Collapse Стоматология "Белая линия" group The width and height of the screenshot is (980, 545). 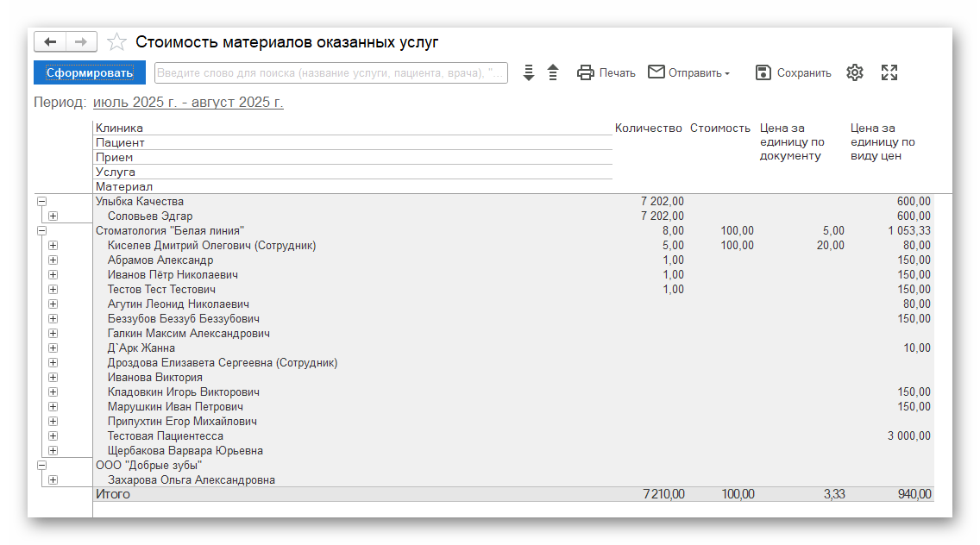pos(41,231)
